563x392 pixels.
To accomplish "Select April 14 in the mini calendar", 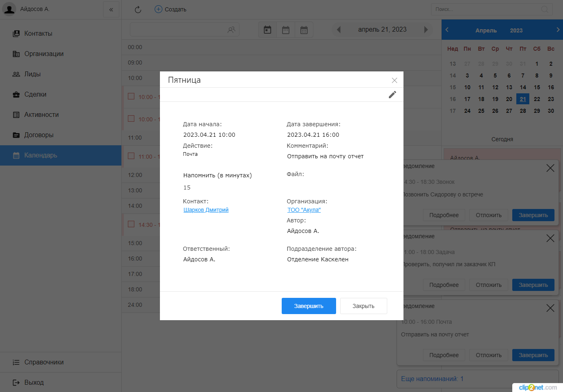I will click(523, 87).
